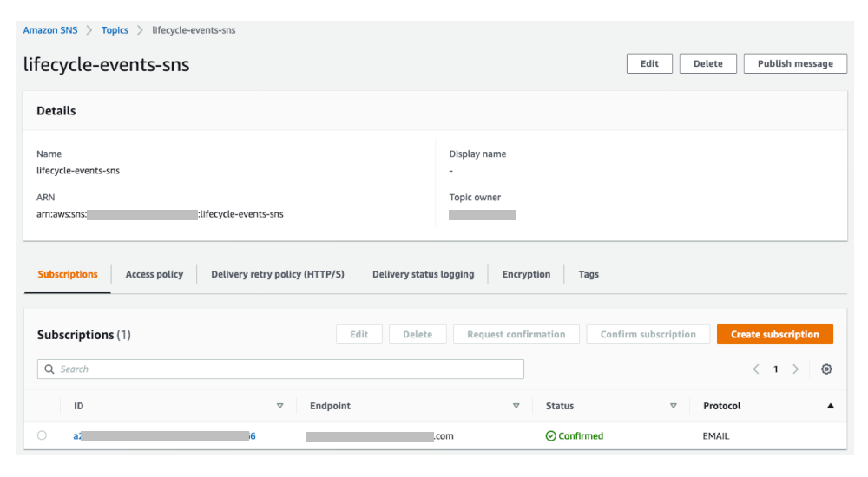The image size is (868, 477).
Task: Sort by Endpoint column arrow
Action: click(516, 406)
